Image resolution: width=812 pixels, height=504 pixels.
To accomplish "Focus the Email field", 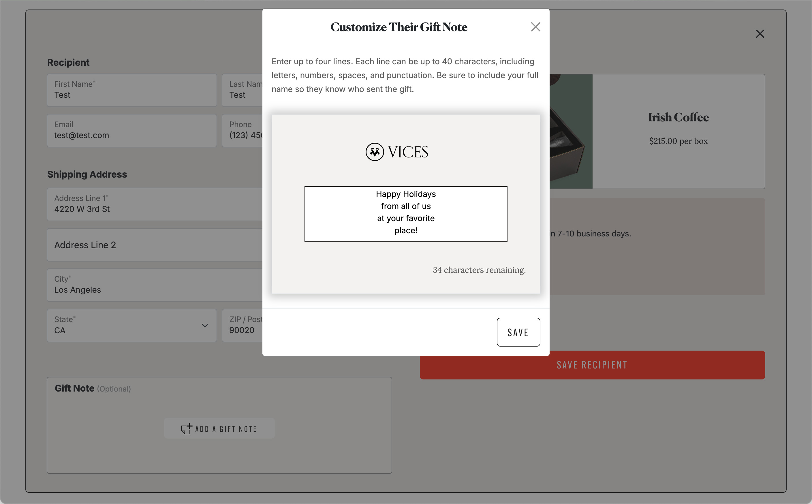I will [132, 131].
